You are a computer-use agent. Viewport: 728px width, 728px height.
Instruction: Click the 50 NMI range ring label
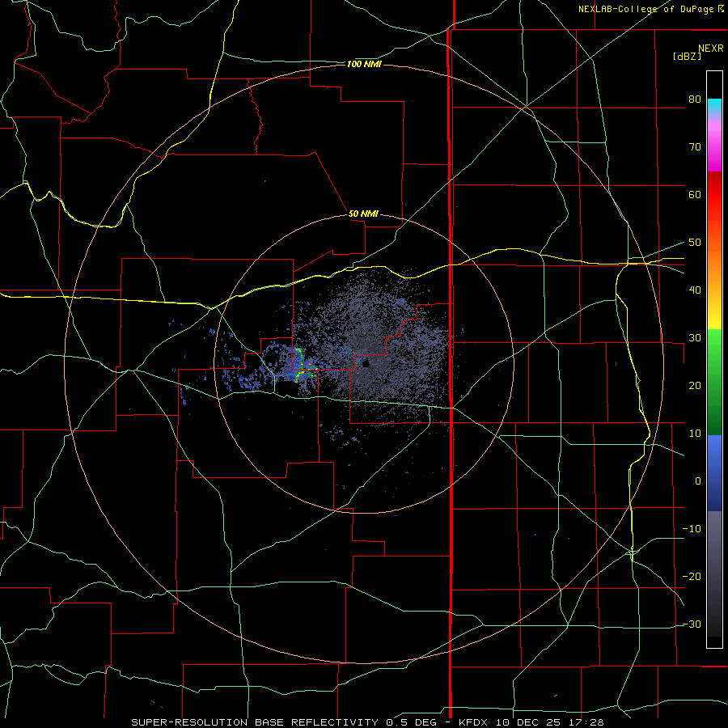[x=363, y=214]
